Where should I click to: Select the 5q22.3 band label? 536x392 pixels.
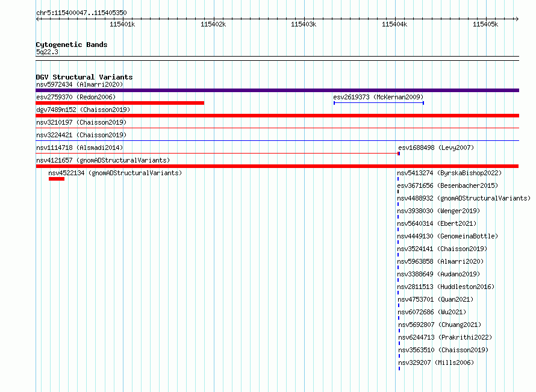coord(47,52)
